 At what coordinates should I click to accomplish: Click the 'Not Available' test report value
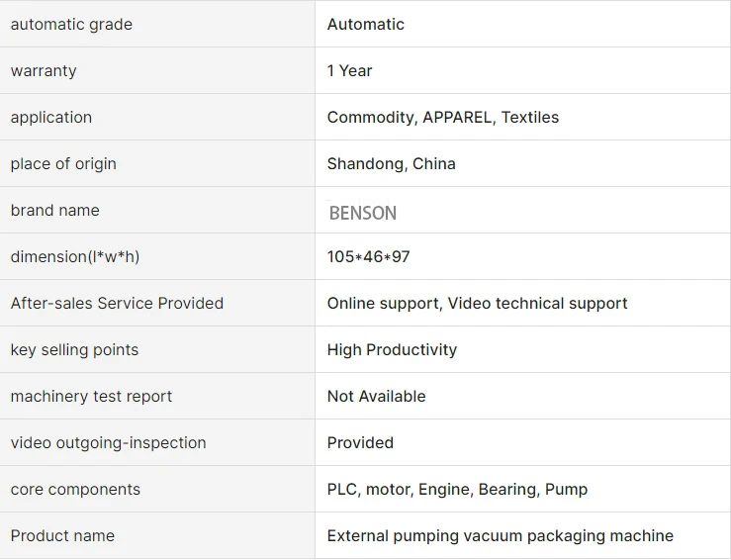(x=377, y=397)
